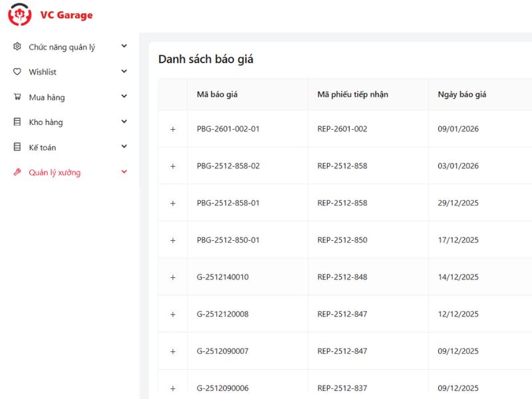Click the Mã báo giá column header
The image size is (532, 399).
pos(217,94)
